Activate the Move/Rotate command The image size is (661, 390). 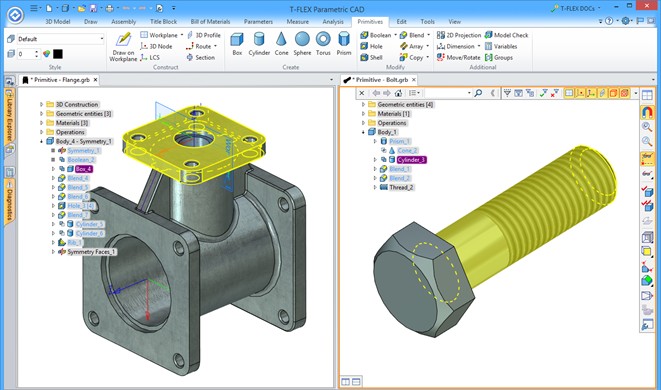pyautogui.click(x=459, y=57)
